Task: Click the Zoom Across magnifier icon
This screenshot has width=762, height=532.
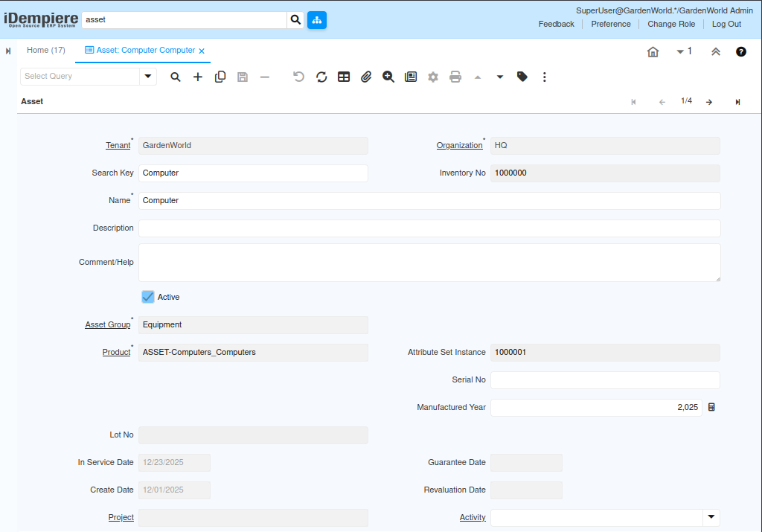Action: 388,77
